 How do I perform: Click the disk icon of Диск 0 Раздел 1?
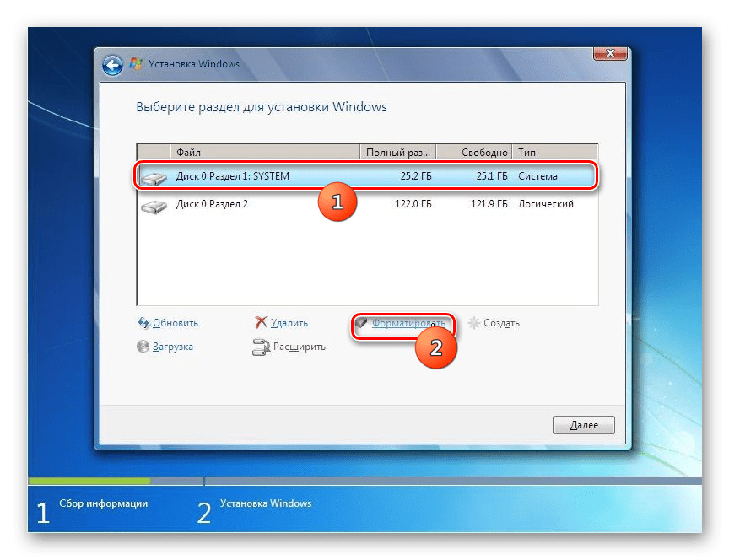click(x=155, y=176)
